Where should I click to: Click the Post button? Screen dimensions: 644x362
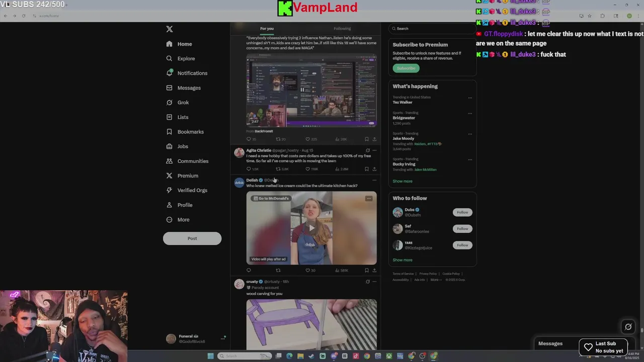coord(192,238)
